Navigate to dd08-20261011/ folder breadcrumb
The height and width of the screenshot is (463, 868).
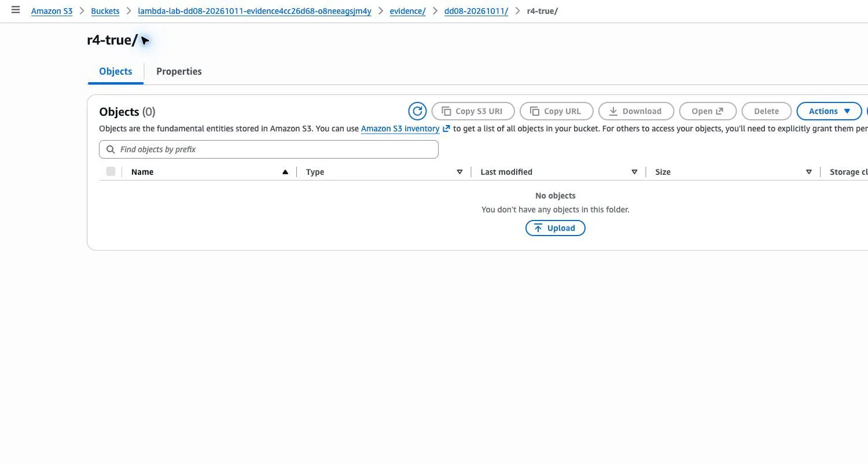click(x=476, y=11)
